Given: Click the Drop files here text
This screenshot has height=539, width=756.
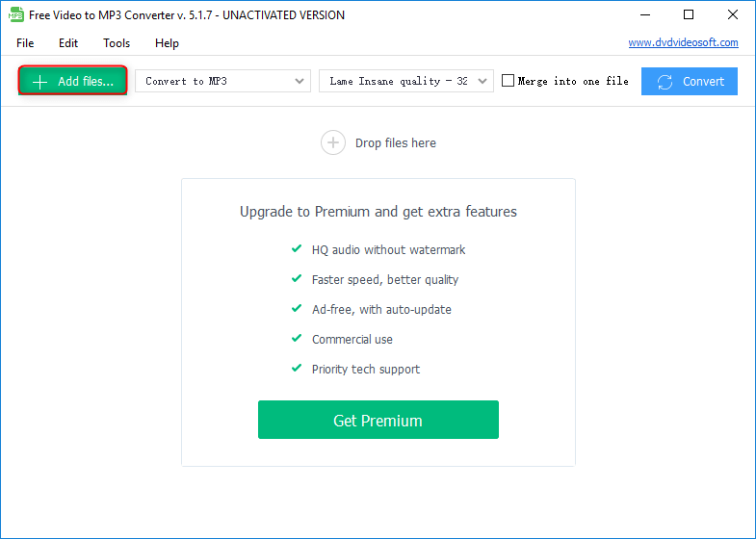Looking at the screenshot, I should click(395, 142).
